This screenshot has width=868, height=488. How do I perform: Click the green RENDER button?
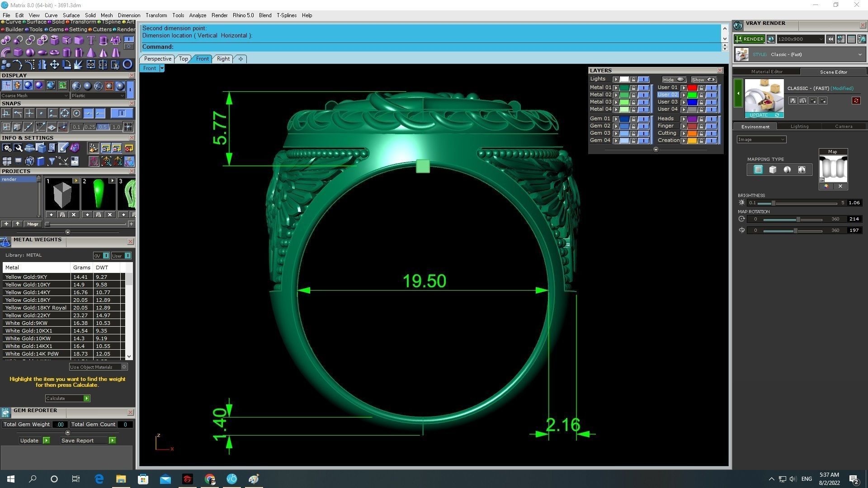point(749,39)
